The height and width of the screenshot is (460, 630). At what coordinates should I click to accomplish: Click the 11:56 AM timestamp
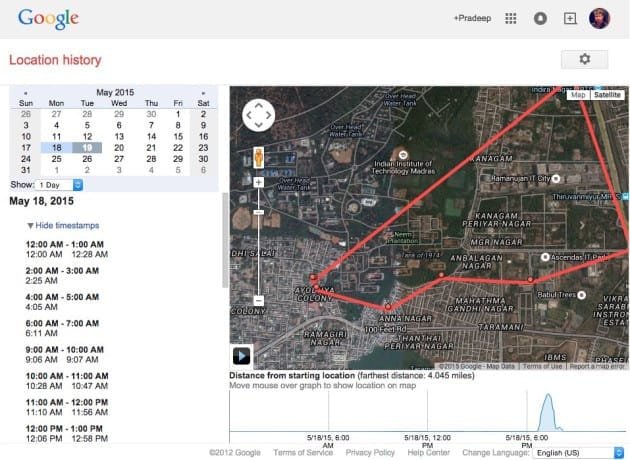tap(90, 412)
